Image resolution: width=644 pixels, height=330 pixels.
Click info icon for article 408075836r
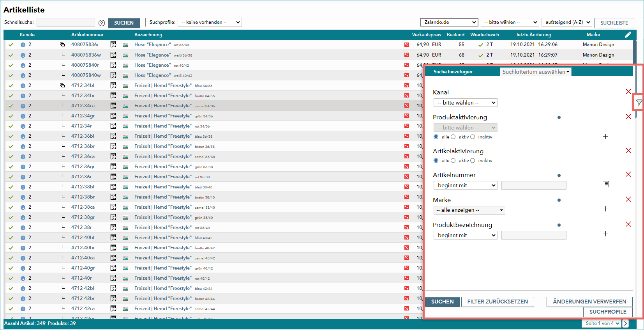23,45
